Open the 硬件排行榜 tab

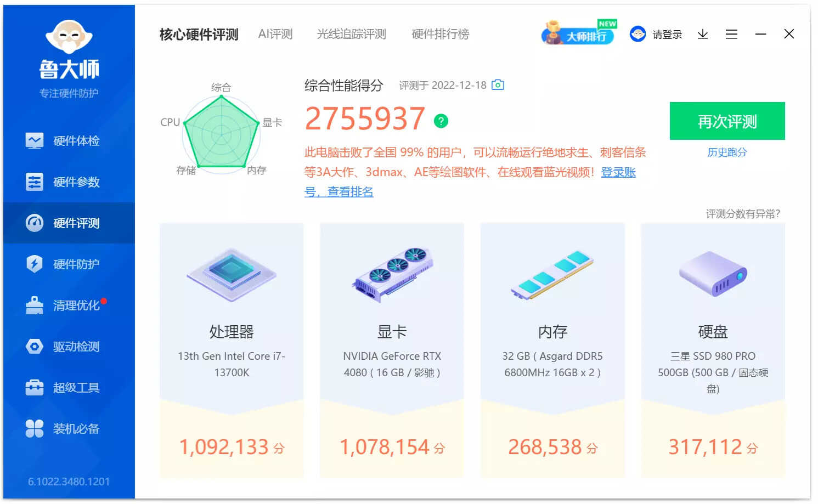[x=441, y=34]
